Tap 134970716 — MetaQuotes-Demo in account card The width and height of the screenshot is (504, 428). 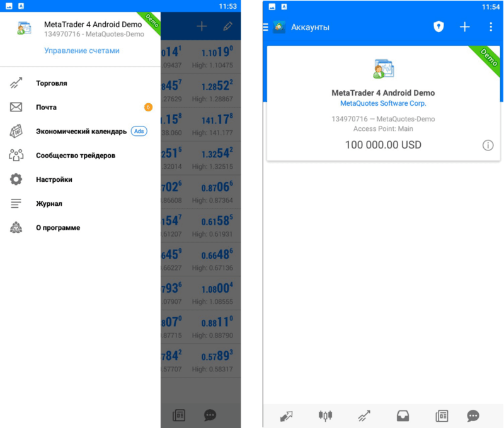click(383, 119)
